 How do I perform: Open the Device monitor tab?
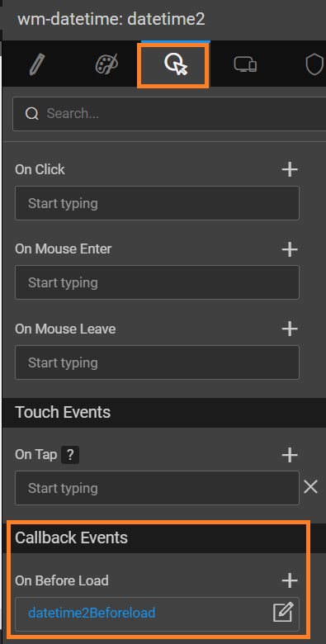tap(245, 64)
